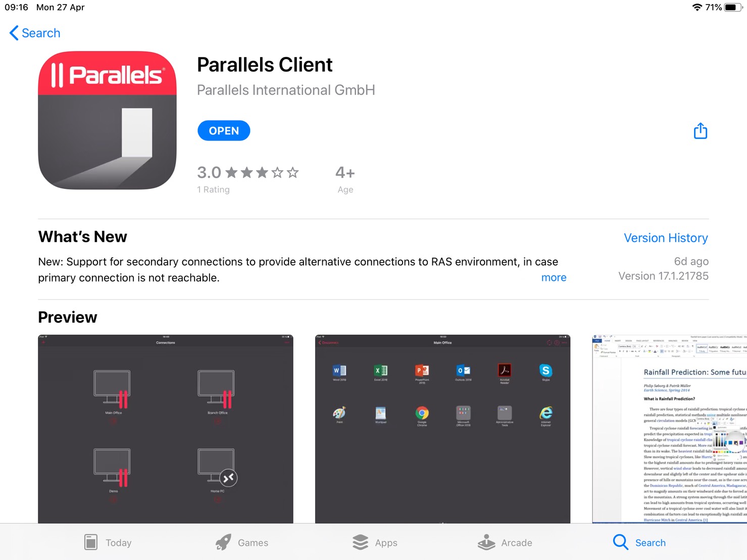Viewport: 747px width, 560px height.
Task: Tap the share icon
Action: (x=700, y=131)
